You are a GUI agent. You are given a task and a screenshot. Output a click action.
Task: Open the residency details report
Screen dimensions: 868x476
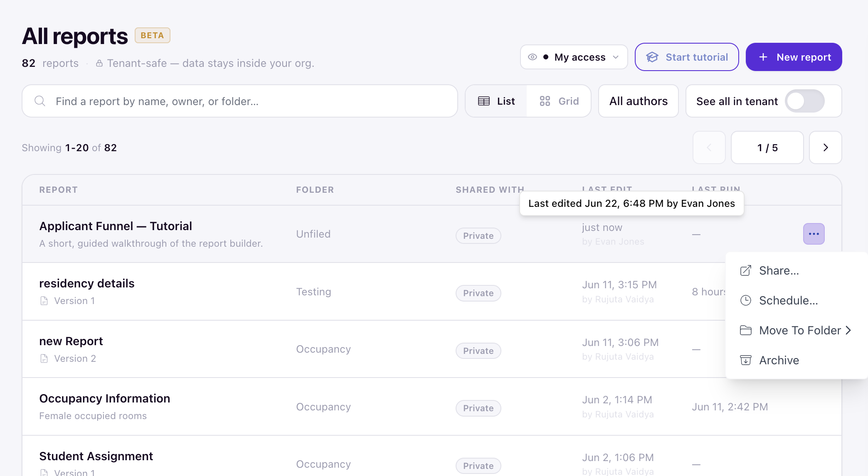(x=87, y=283)
